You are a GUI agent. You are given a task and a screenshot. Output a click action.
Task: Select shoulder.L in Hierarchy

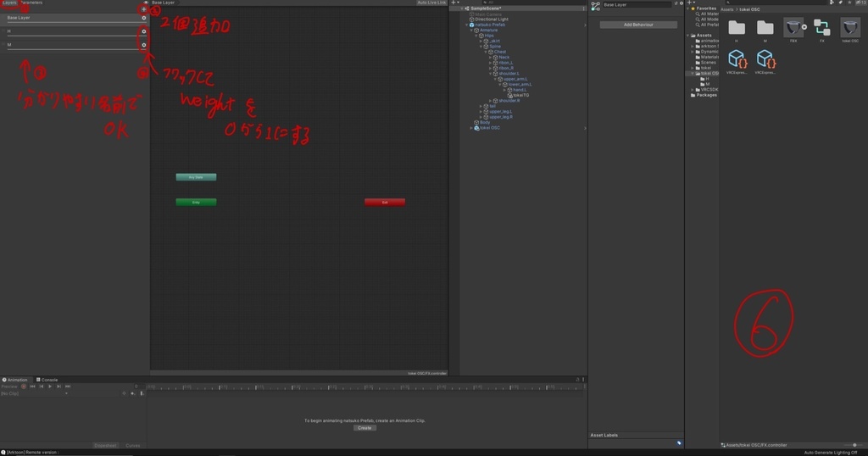(x=508, y=74)
